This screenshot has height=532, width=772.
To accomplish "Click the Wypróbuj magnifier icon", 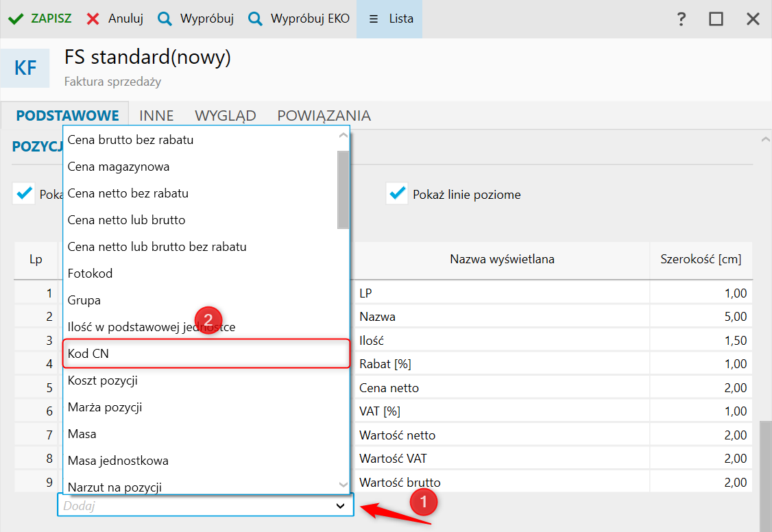I will pyautogui.click(x=165, y=19).
